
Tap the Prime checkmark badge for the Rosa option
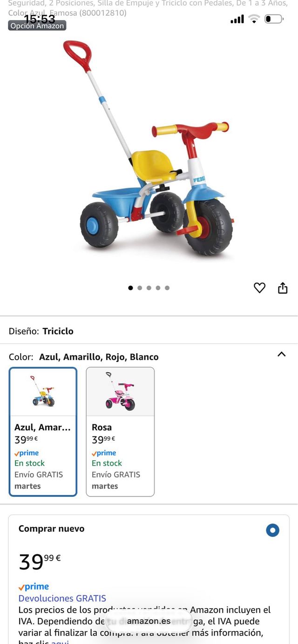click(104, 452)
